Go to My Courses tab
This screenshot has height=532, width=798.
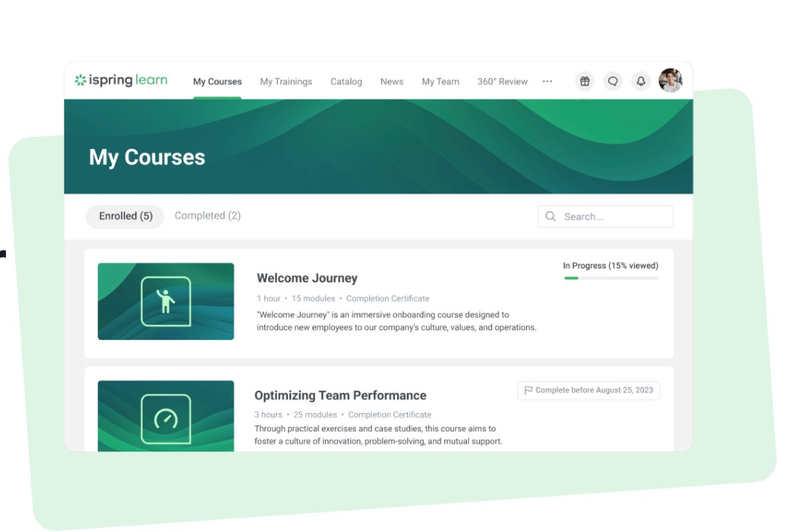tap(217, 82)
